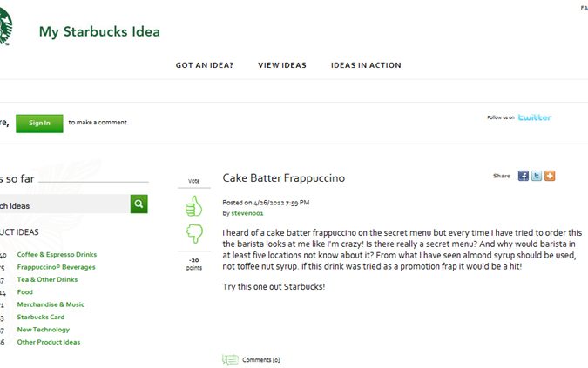The height and width of the screenshot is (368, 588).
Task: Select Coffee & Espresso Drinks category
Action: pyautogui.click(x=57, y=255)
